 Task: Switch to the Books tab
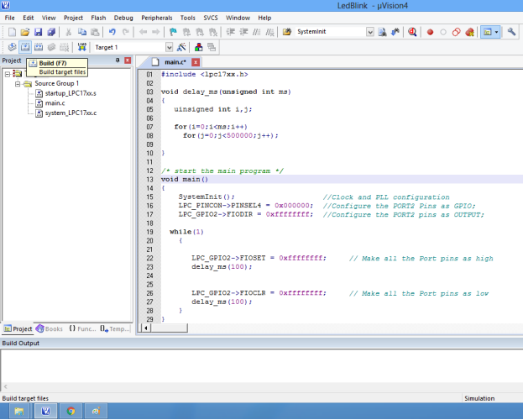49,328
